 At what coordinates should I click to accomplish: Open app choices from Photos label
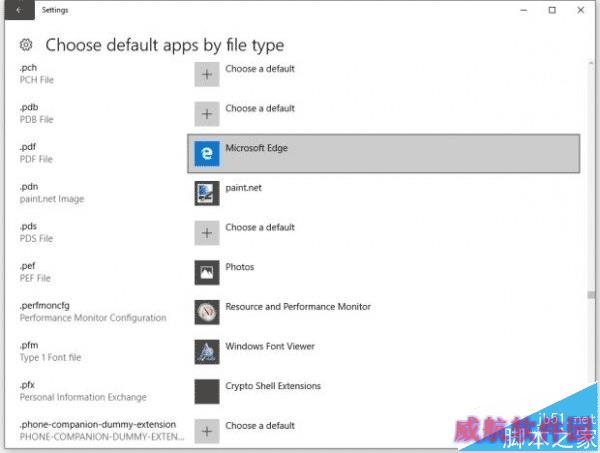pyautogui.click(x=240, y=267)
